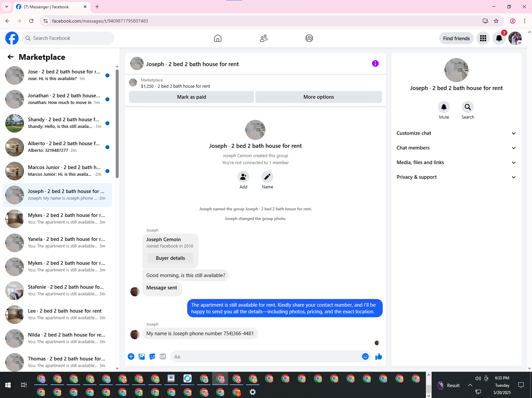The image size is (532, 398).
Task: Expand Customize chat section
Action: click(457, 133)
